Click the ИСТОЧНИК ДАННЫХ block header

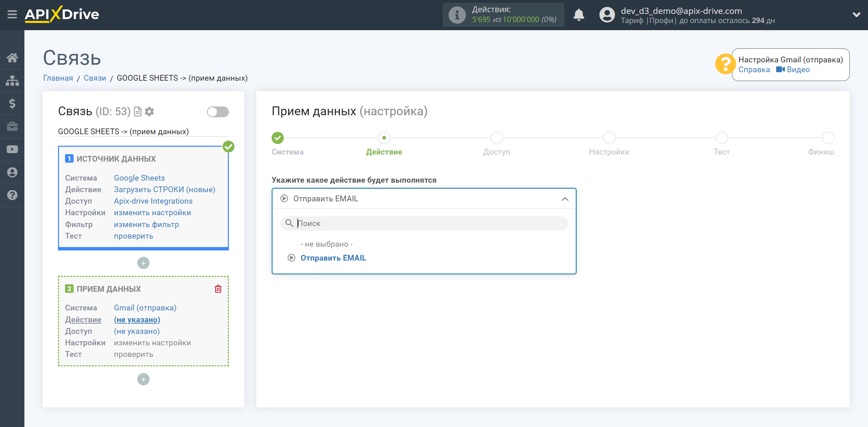[x=116, y=159]
